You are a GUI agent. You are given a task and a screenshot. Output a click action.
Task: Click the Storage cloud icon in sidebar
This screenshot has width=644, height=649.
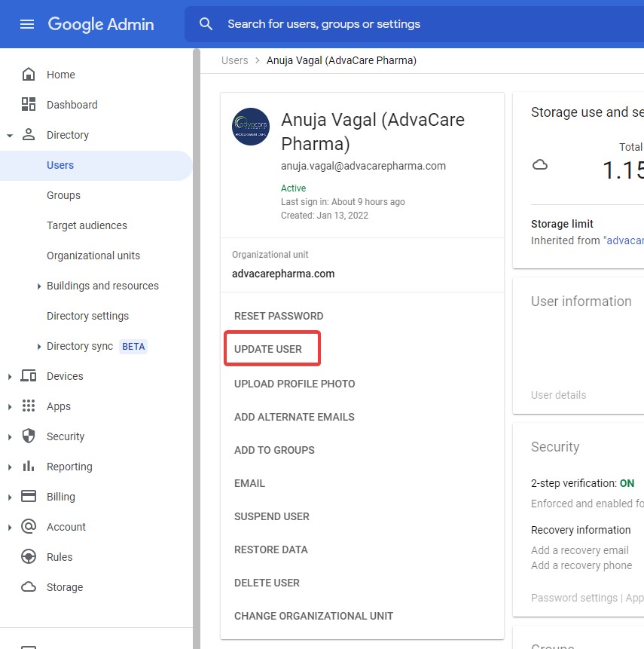[29, 586]
